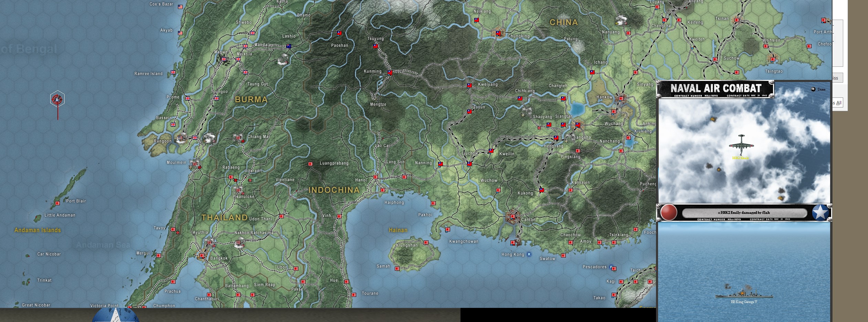Click the 'H8K2 Emily damaged by flak' message bar
Screen dimensions: 868x322
pos(744,212)
